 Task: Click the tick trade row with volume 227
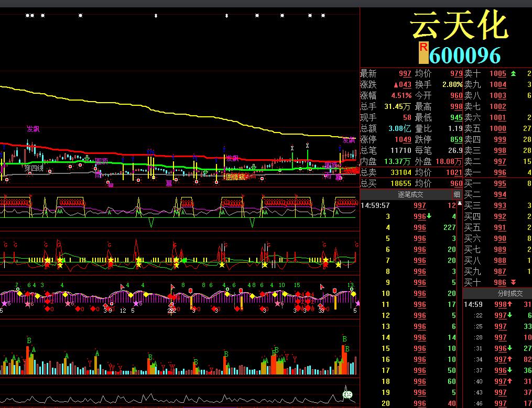(x=408, y=227)
